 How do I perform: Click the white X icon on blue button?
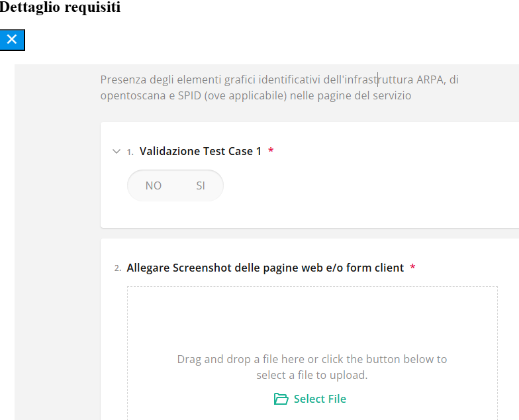click(12, 39)
